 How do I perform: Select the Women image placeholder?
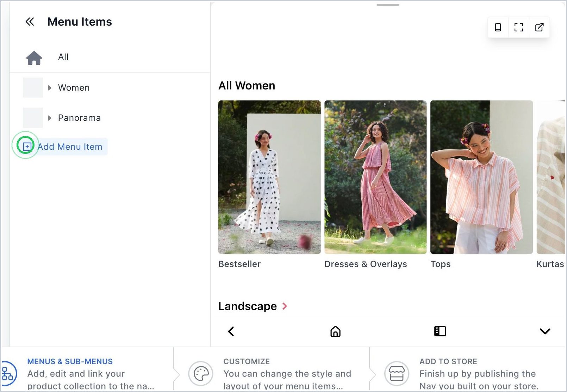coord(33,87)
